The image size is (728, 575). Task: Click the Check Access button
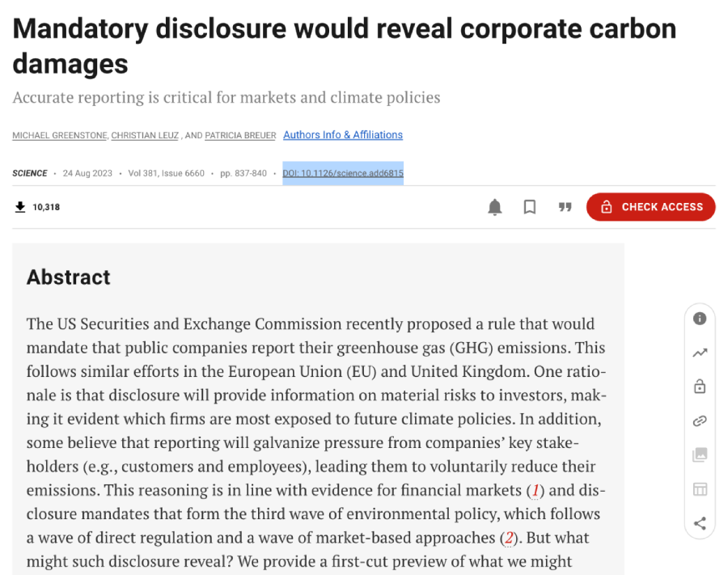(x=650, y=207)
